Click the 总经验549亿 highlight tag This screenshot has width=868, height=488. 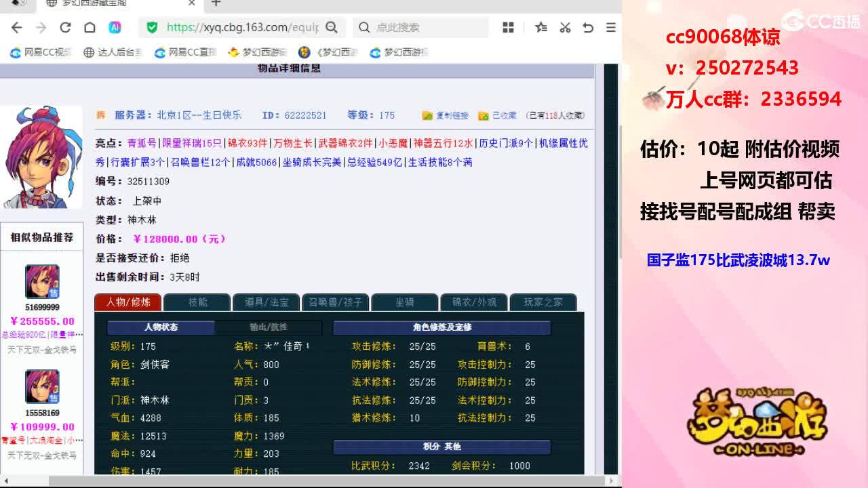tap(374, 162)
